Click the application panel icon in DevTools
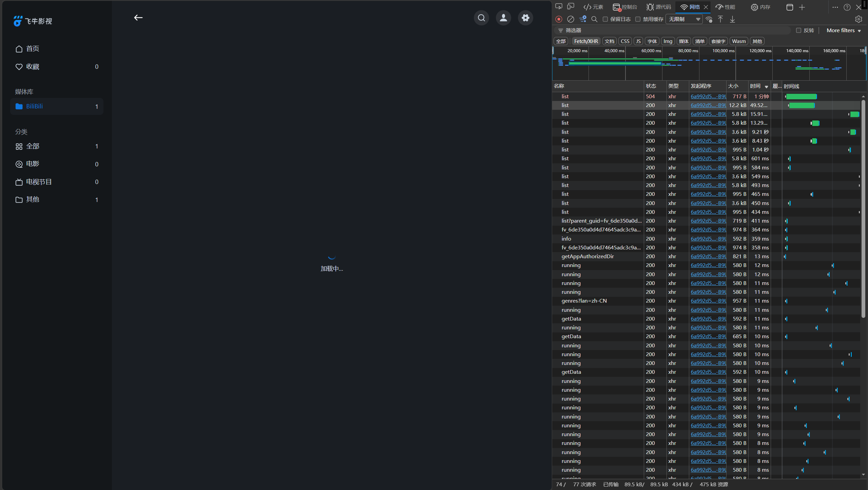Image resolution: width=868 pixels, height=490 pixels. [x=790, y=7]
